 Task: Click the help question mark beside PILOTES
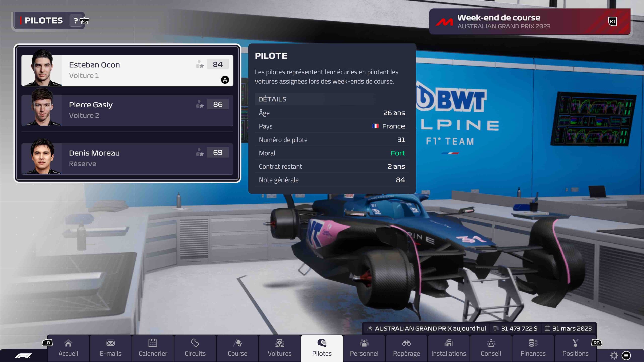(76, 21)
